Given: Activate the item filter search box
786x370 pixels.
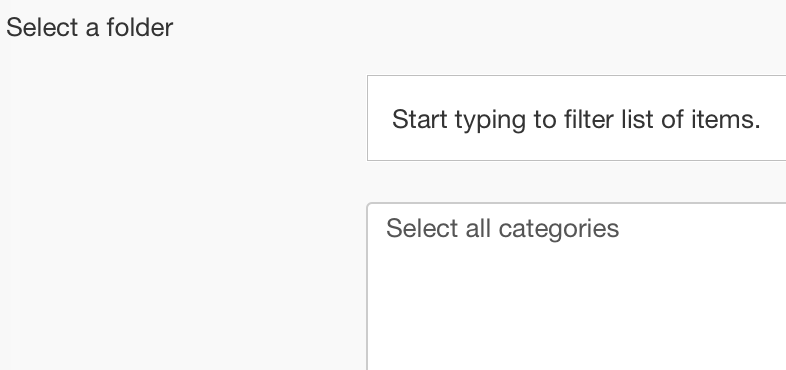Looking at the screenshot, I should click(576, 118).
